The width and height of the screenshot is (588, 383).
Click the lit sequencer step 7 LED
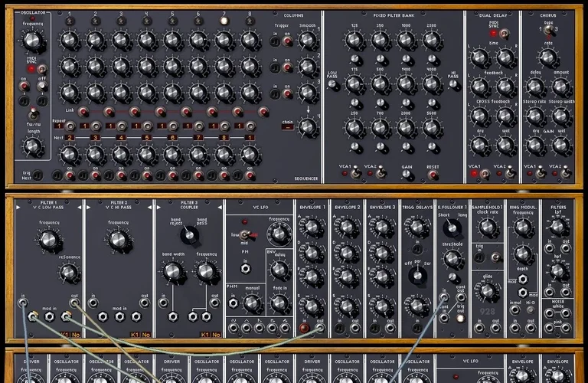(224, 21)
